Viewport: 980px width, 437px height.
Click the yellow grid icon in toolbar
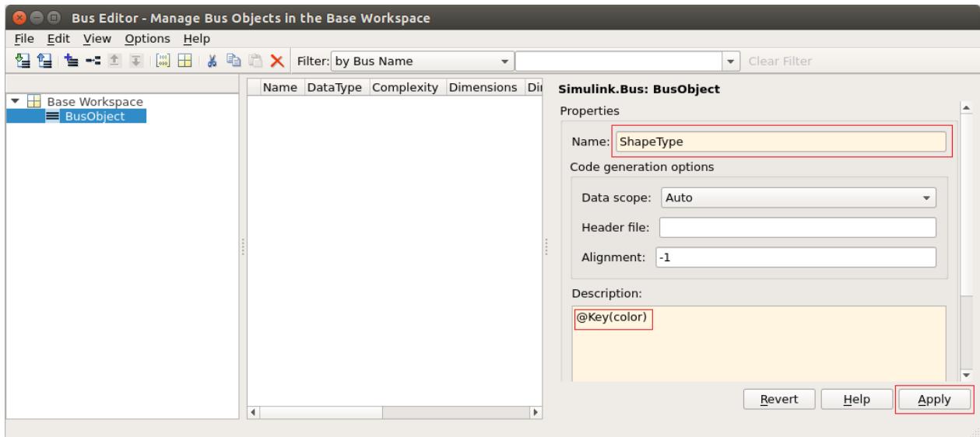point(184,61)
